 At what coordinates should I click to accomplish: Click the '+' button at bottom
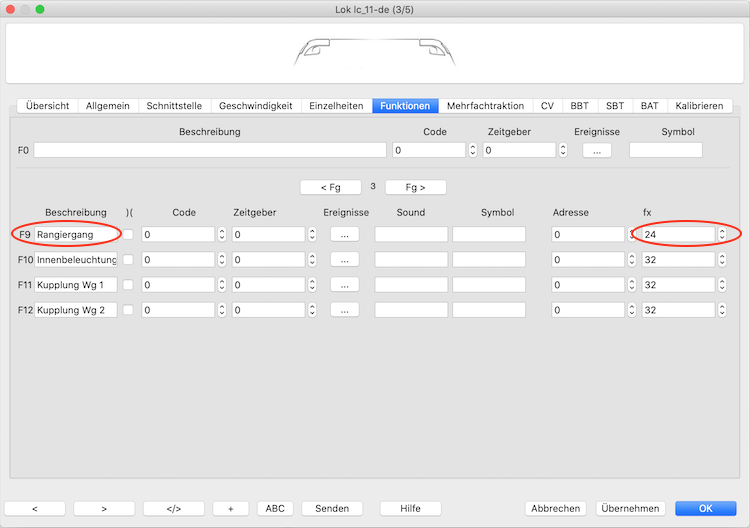[x=231, y=508]
